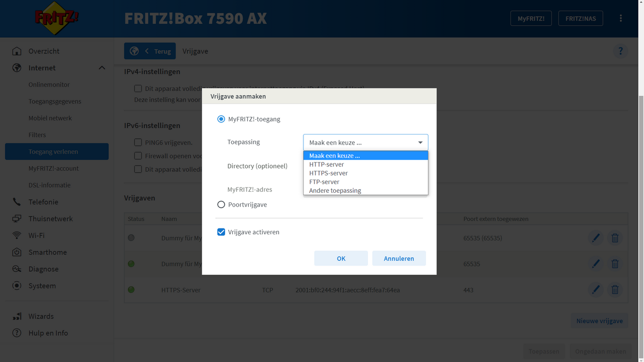Click pencil icon for port 65535 (65535) row

(x=595, y=238)
